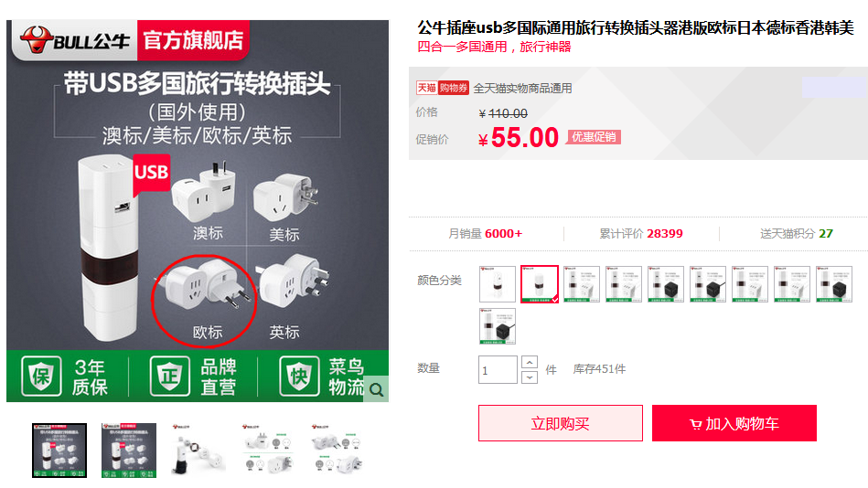The image size is (868, 488).
Task: Select the currently checked second color swatch
Action: [x=540, y=284]
